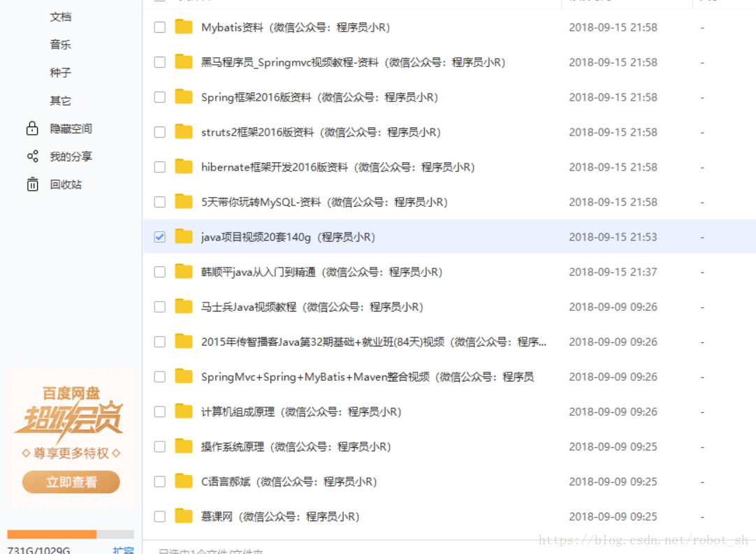Click the 立即查看 button
Image resolution: width=756 pixels, height=554 pixels.
[71, 481]
